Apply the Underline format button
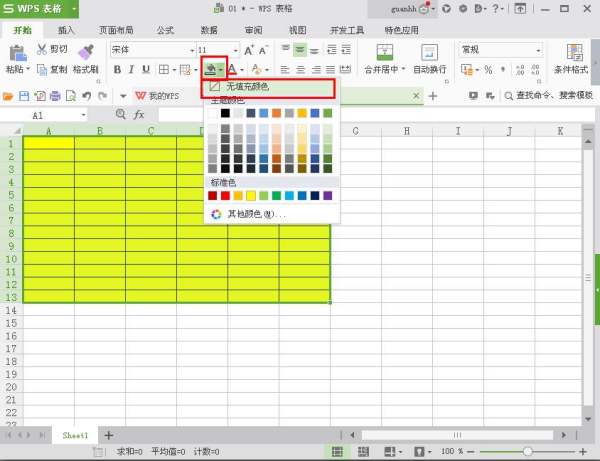600x461 pixels. 147,70
